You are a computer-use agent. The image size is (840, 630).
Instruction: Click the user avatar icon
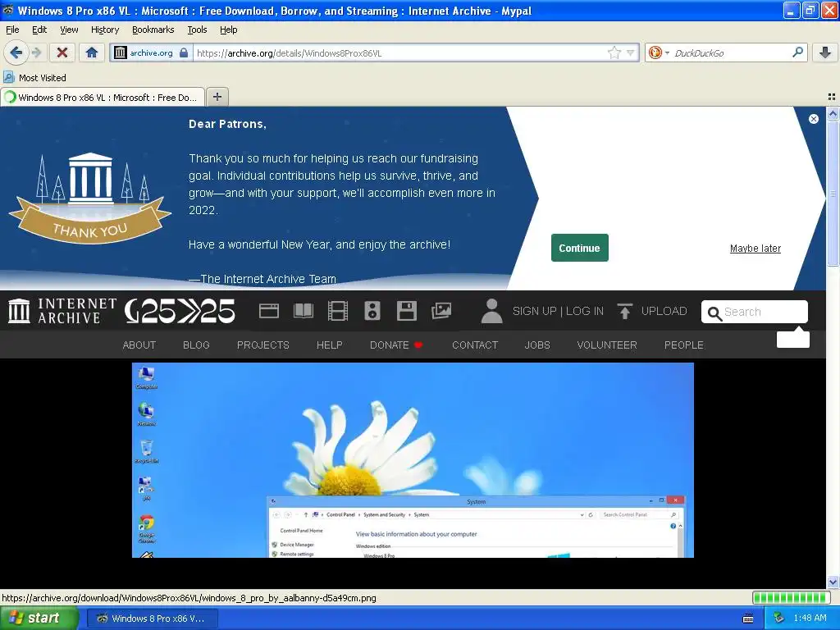pos(491,311)
